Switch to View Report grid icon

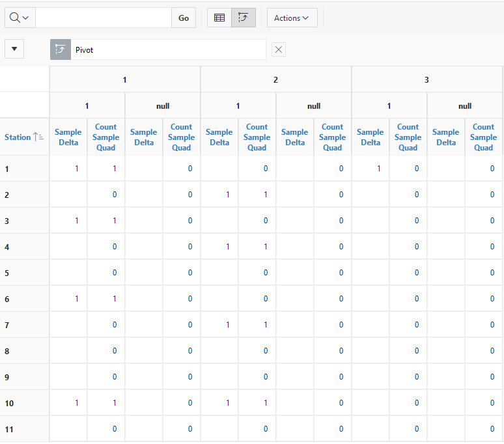point(219,18)
